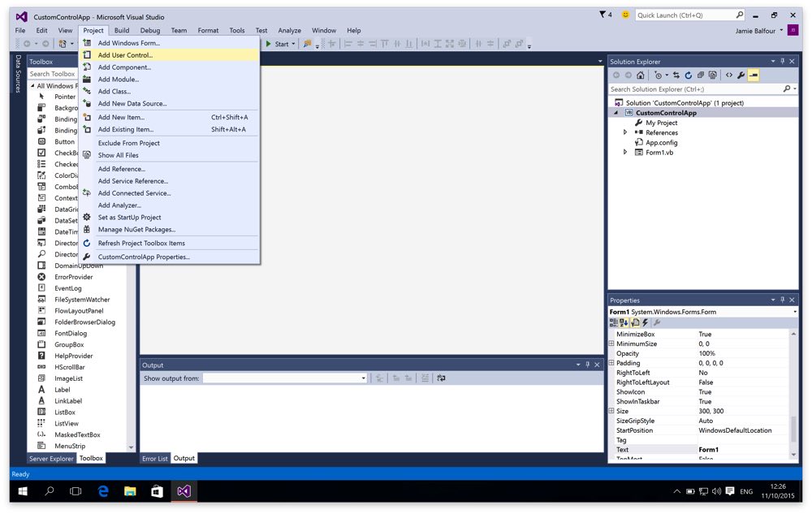Click Collapse All icon in Solution Explorer
812x514 pixels.
[x=700, y=75]
